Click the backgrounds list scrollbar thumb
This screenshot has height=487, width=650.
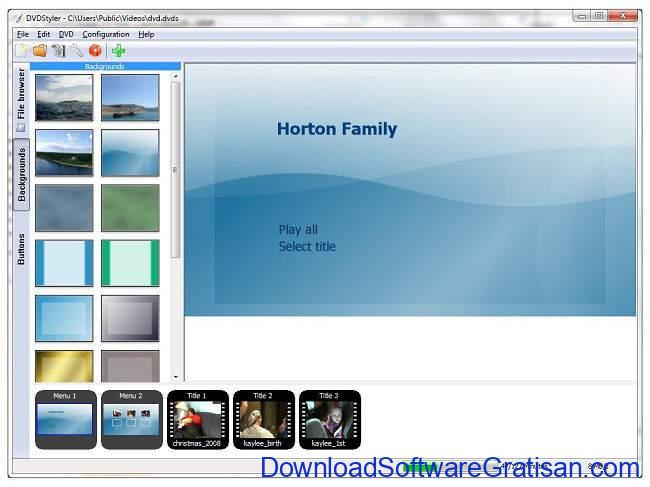click(176, 170)
